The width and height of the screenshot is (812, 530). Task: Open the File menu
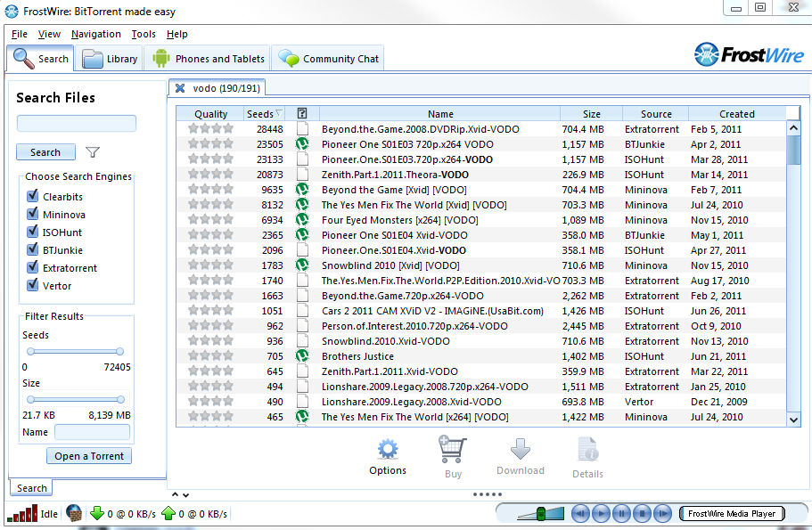[x=19, y=34]
